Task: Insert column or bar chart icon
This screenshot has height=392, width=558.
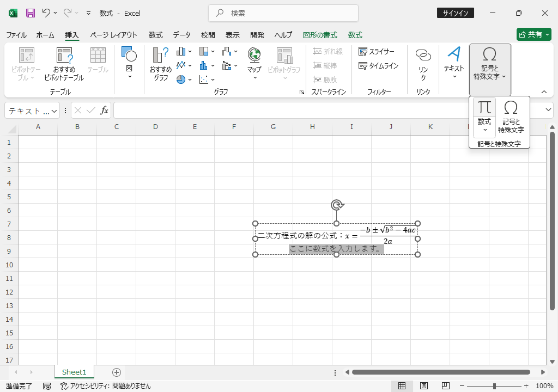Action: [x=181, y=52]
